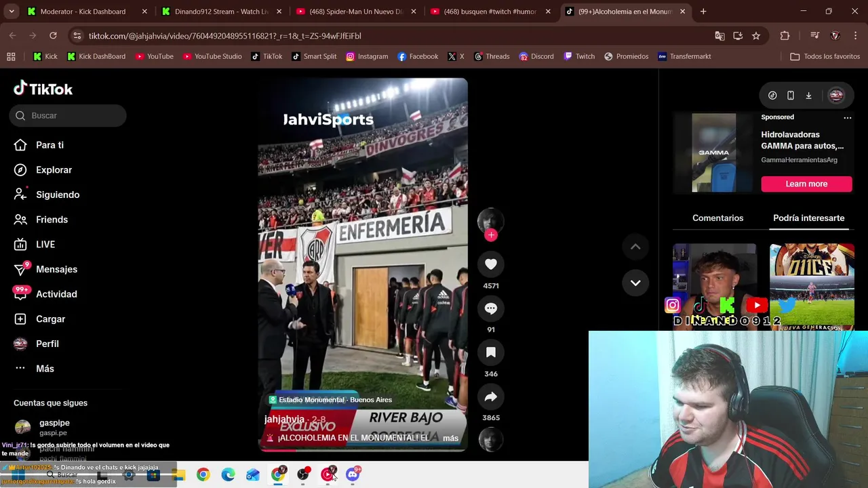This screenshot has width=868, height=488.
Task: Click the TikTok Buscar search field
Action: click(68, 115)
